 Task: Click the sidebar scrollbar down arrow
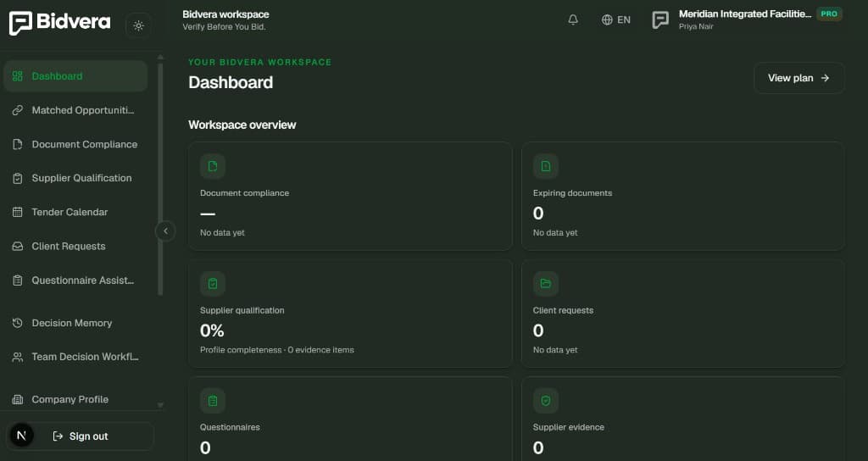[x=160, y=405]
